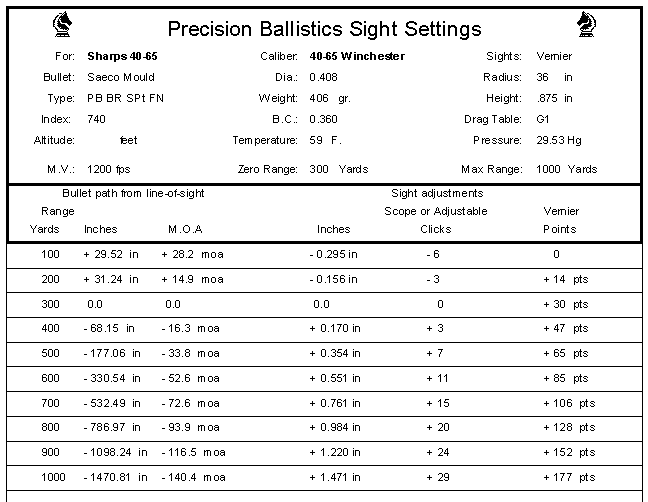Click the Precision Ballistics Sight Settings title
Viewport: 648px width, 502px height.
point(323,29)
